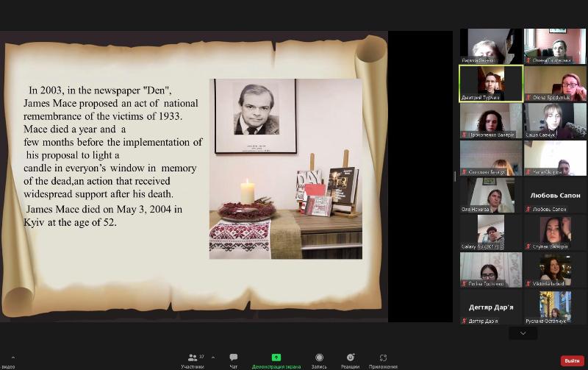588x370 pixels.
Task: Open the Reactions (Реакции) menu
Action: tap(351, 358)
